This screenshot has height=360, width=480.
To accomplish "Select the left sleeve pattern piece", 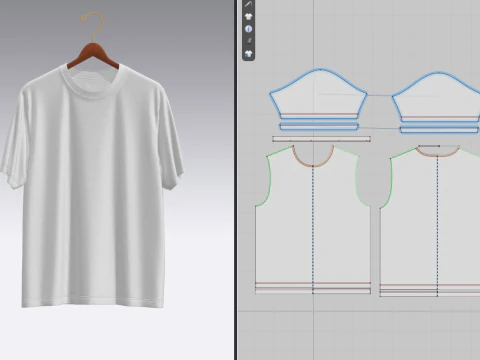I will 318,95.
